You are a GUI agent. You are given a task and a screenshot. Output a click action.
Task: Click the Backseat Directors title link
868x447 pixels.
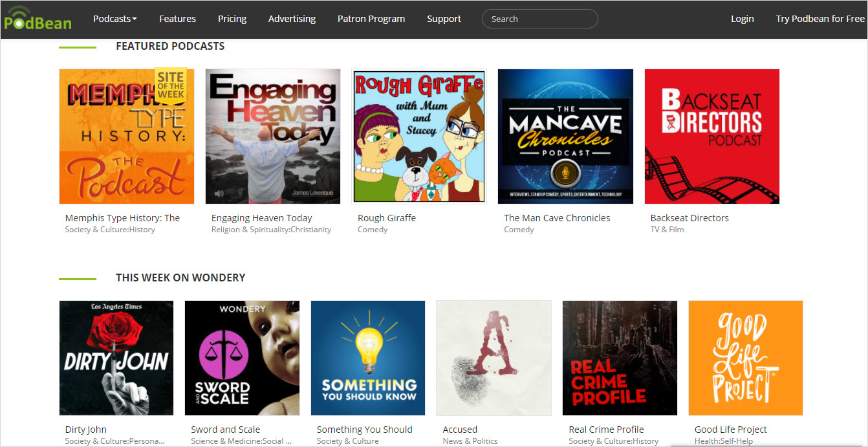click(x=689, y=218)
